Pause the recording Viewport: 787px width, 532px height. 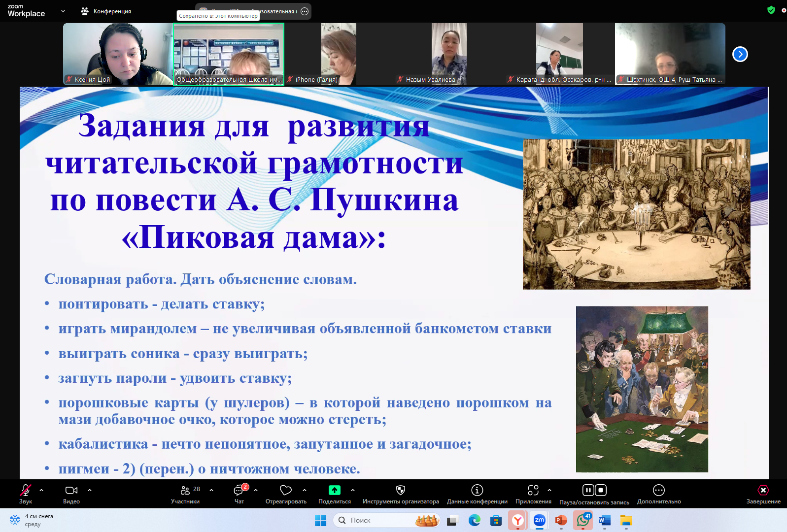coord(588,490)
